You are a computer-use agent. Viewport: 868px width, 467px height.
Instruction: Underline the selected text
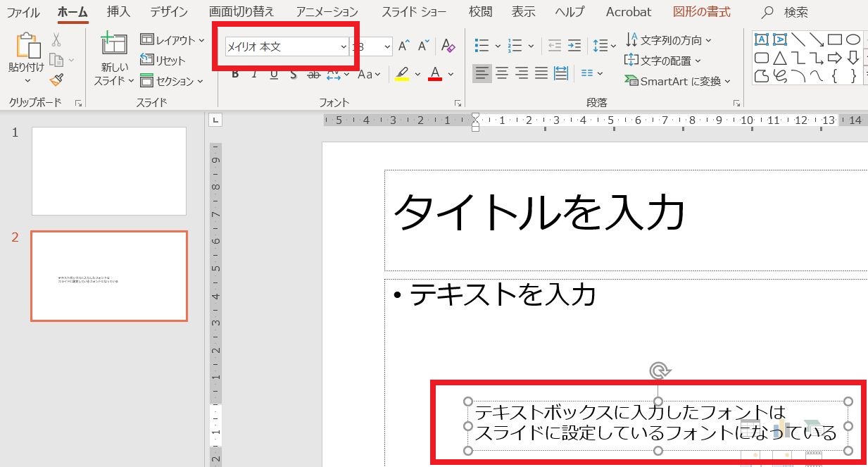coord(273,73)
